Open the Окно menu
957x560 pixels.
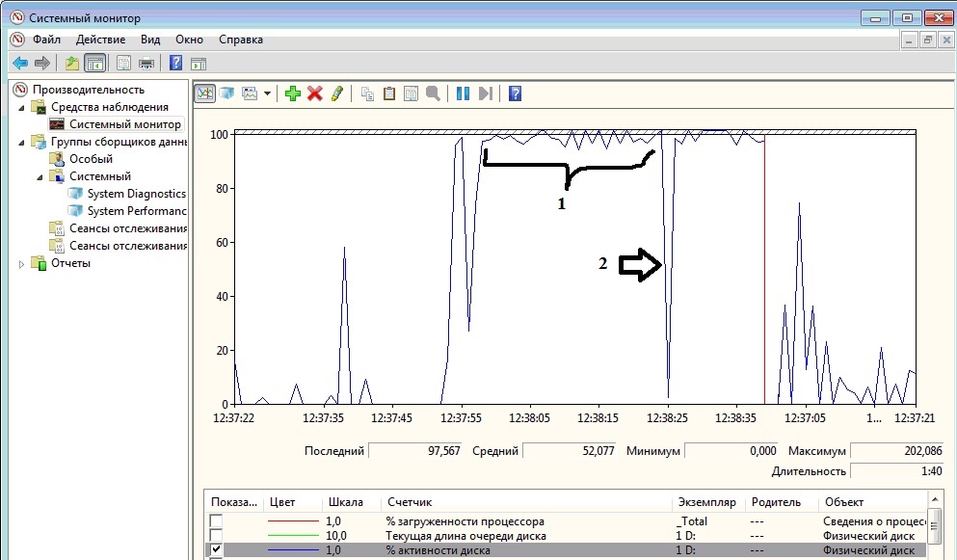pyautogui.click(x=189, y=40)
